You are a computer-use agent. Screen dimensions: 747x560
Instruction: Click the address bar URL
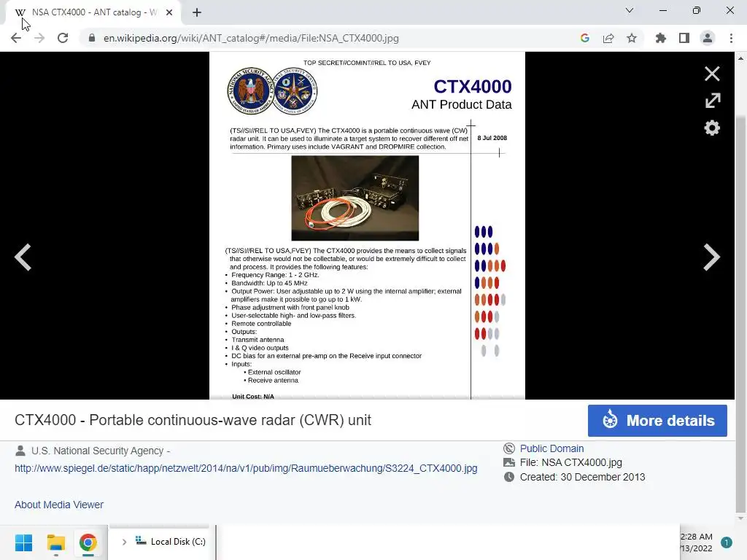[251, 38]
